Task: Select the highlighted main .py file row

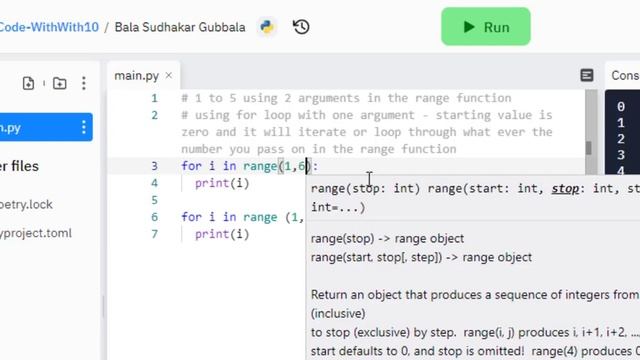Action: pyautogui.click(x=46, y=127)
